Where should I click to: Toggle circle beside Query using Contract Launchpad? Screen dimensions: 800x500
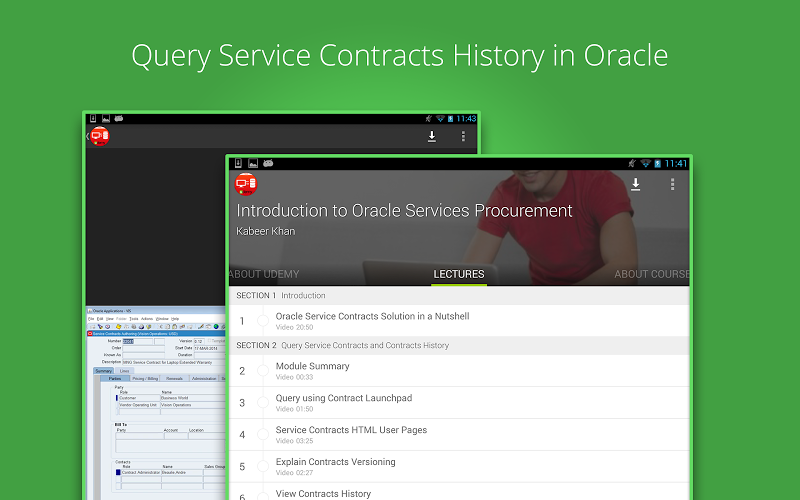pyautogui.click(x=263, y=403)
